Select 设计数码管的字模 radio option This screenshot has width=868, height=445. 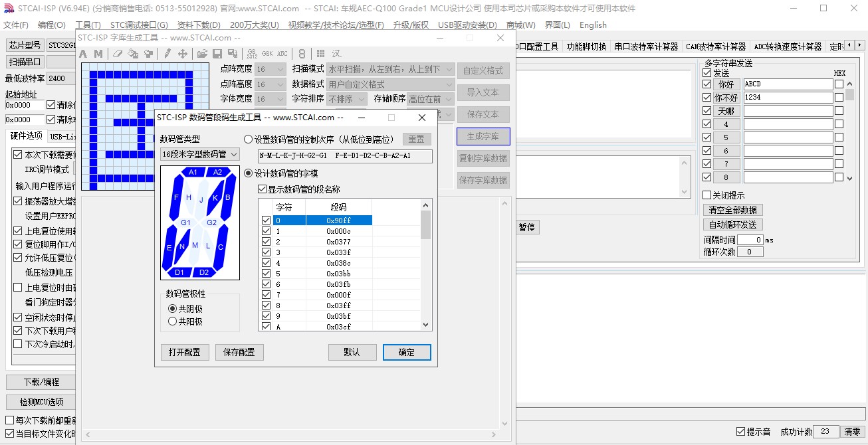(249, 173)
